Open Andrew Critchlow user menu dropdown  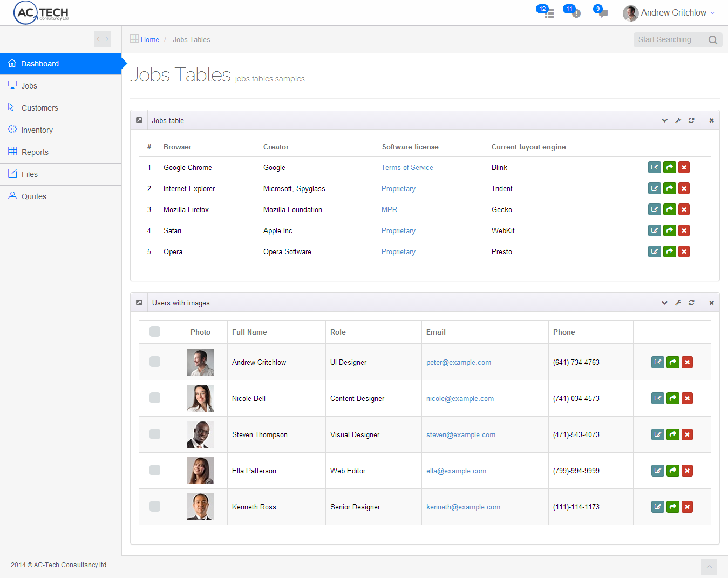coord(669,13)
